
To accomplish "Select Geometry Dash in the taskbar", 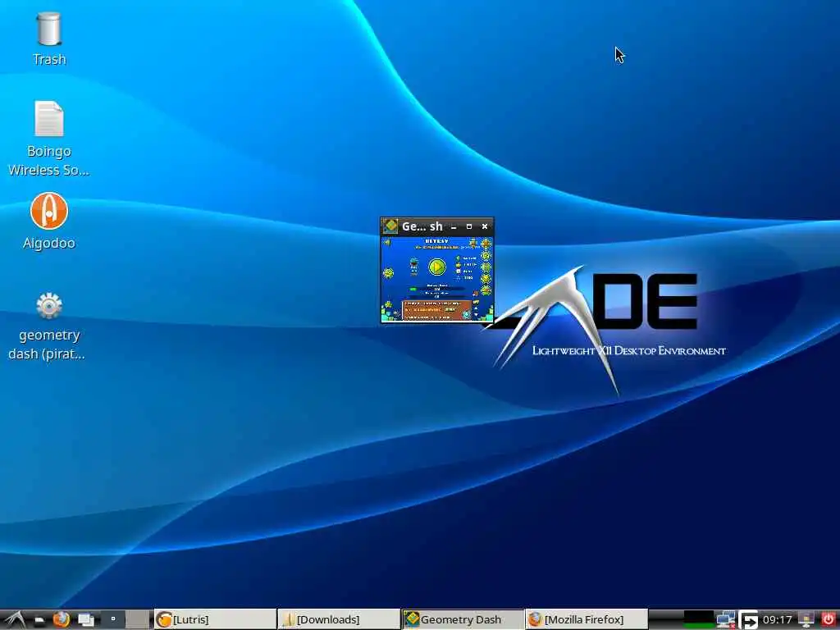I will [463, 619].
